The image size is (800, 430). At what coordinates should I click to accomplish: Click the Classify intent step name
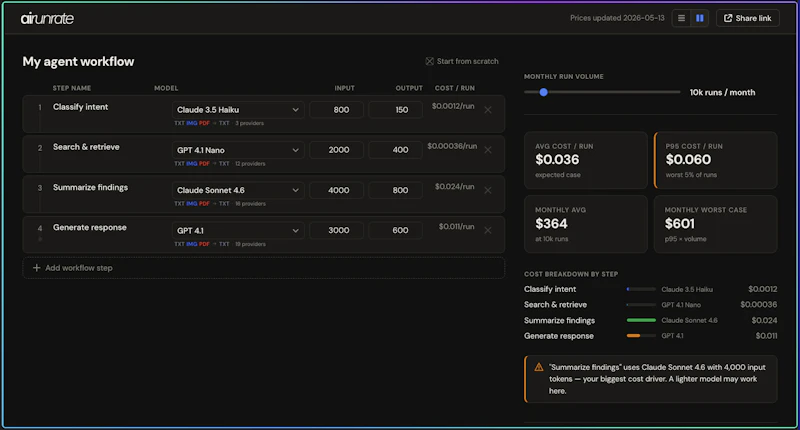pyautogui.click(x=81, y=107)
